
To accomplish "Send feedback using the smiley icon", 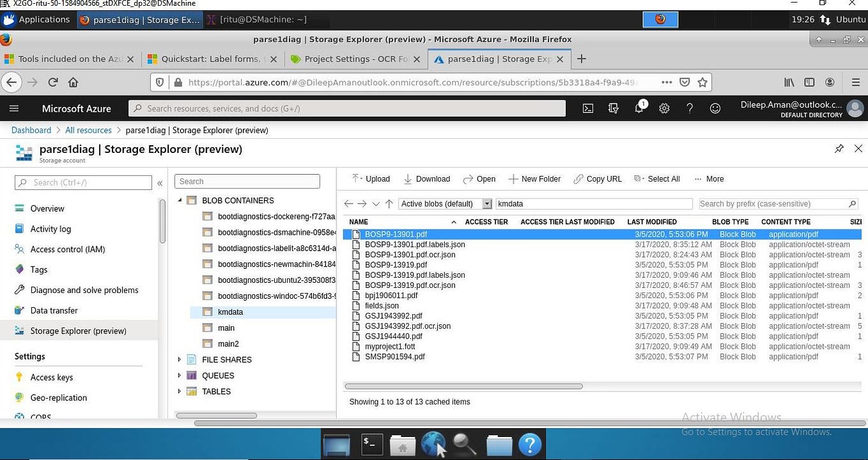I will (715, 108).
